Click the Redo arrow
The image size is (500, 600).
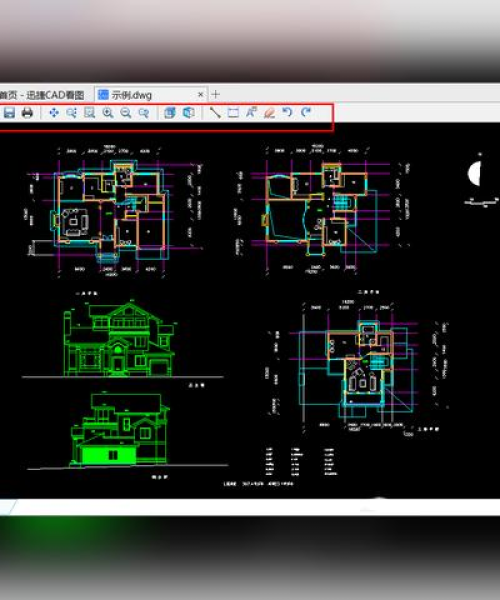click(305, 112)
